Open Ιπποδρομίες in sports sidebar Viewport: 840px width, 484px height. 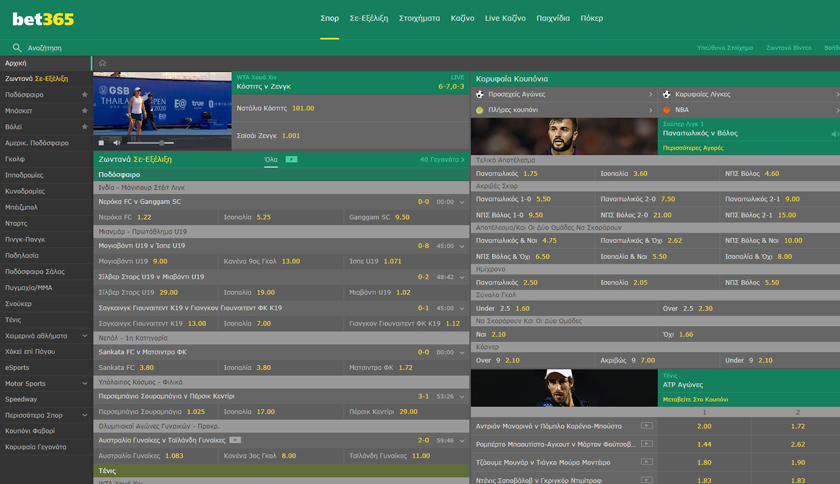pyautogui.click(x=24, y=175)
